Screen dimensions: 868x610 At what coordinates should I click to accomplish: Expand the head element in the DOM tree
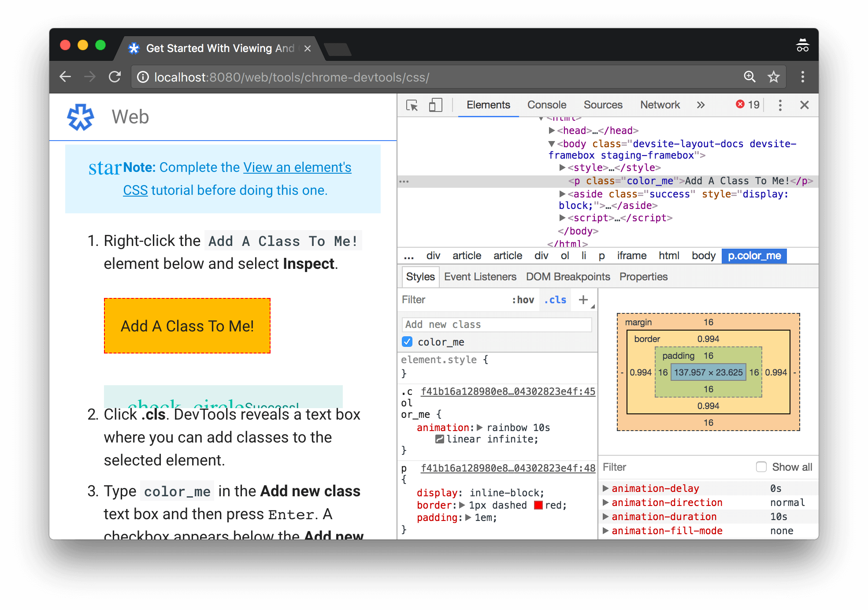[552, 130]
